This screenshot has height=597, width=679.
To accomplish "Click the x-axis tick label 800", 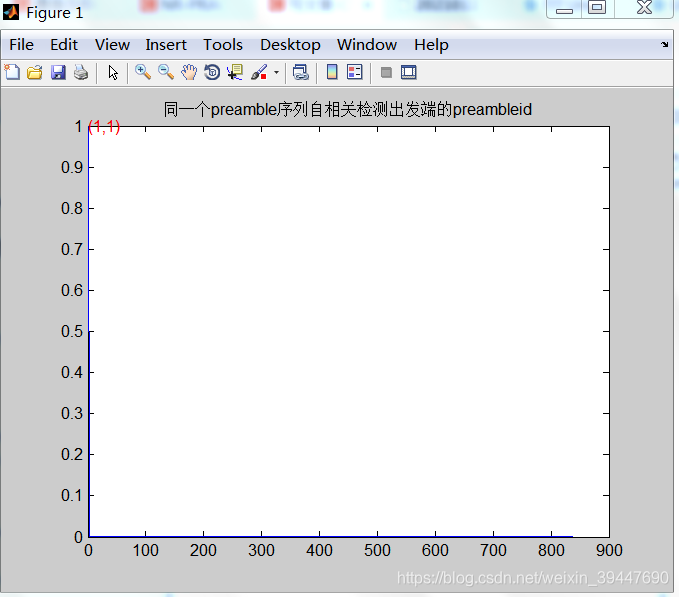I will click(x=551, y=550).
